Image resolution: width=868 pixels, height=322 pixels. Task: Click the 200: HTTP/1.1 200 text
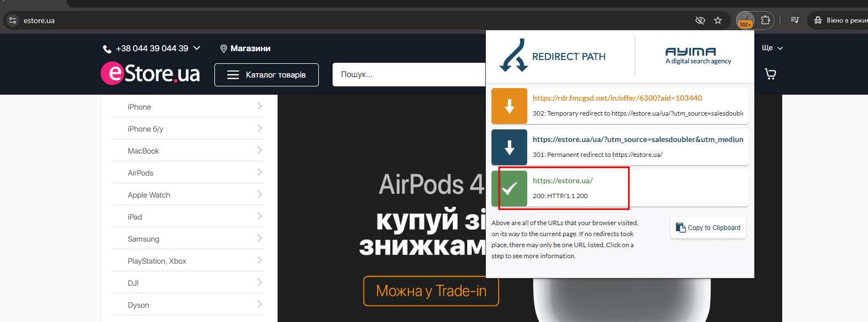[x=560, y=196]
